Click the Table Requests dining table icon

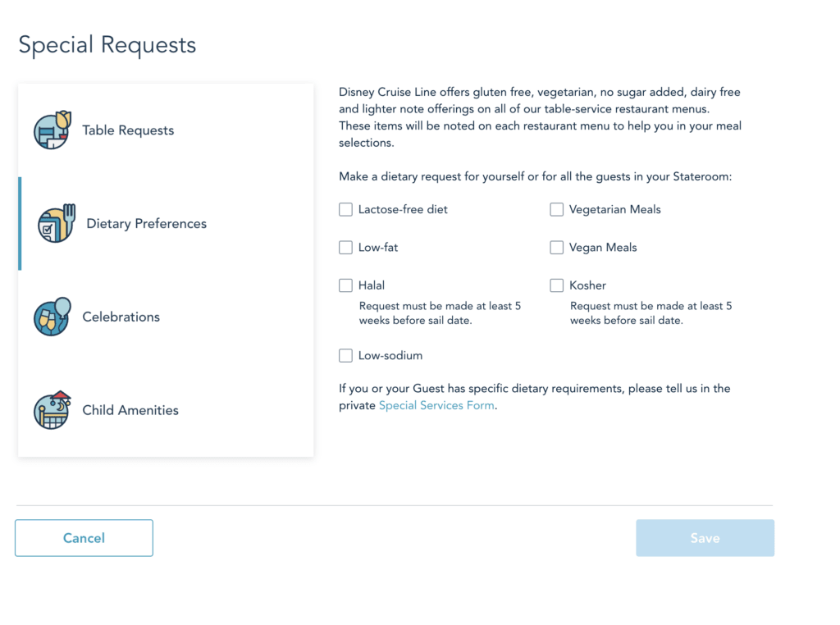[52, 130]
